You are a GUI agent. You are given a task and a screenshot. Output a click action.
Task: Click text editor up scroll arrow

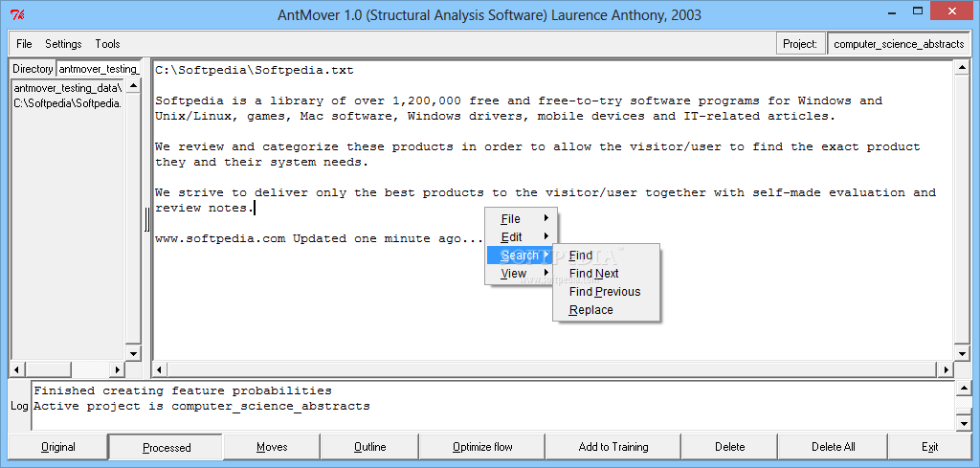coord(963,69)
